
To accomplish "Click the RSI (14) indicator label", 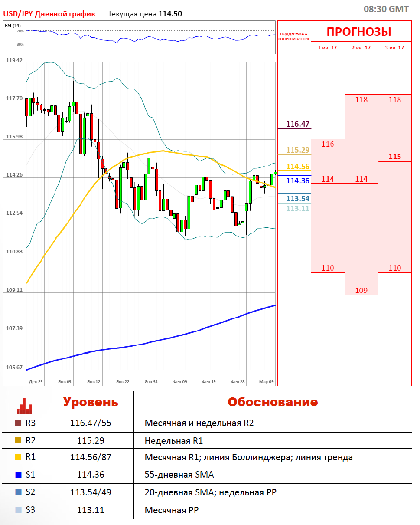I will 13,26.
